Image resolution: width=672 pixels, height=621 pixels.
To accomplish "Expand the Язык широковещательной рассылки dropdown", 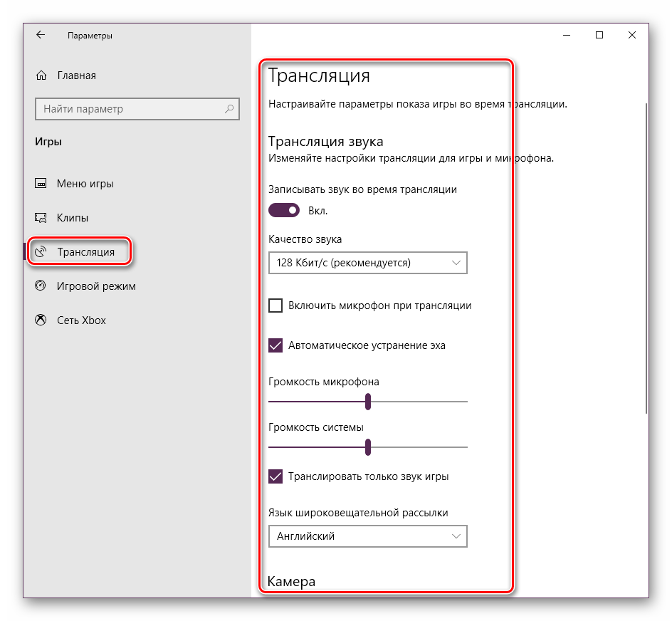I will coord(367,536).
